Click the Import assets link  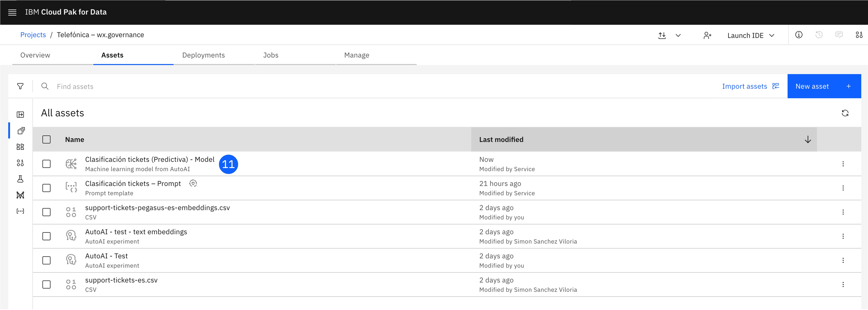[x=750, y=86]
